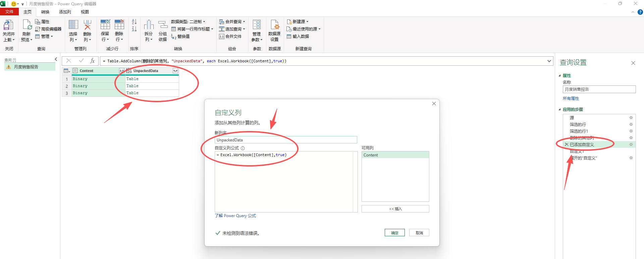
Task: Switch to the 添加列 ribbon tab
Action: 65,12
